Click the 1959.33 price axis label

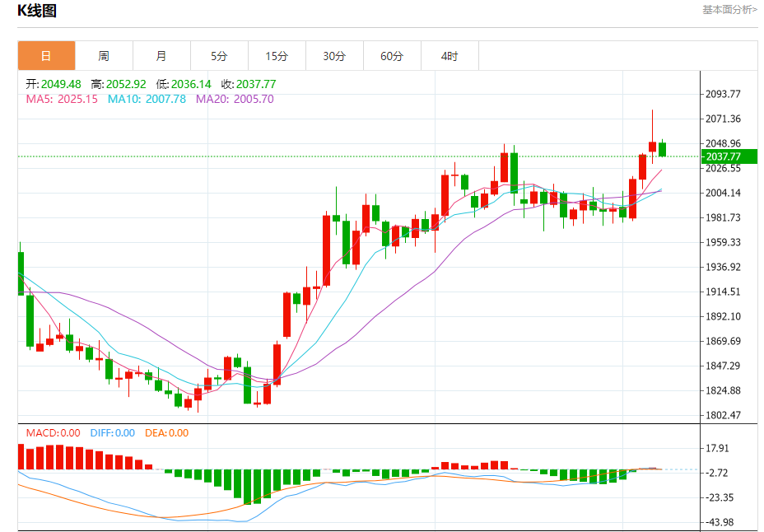pos(723,243)
